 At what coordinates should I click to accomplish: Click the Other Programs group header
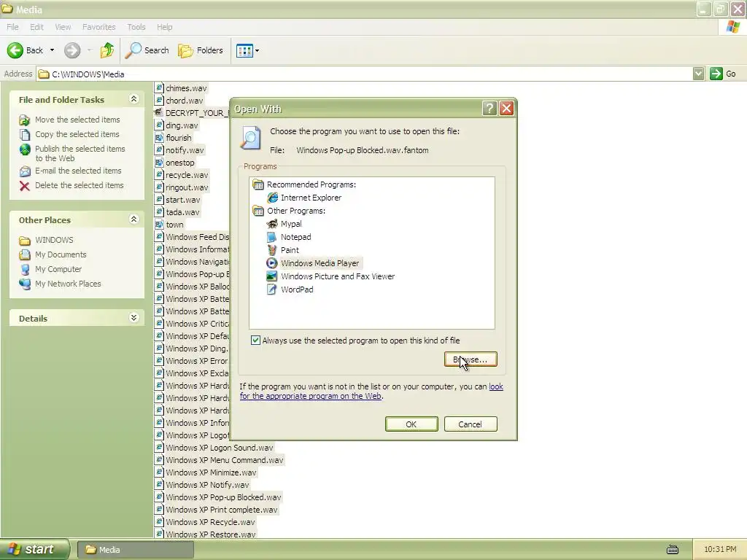tap(289, 211)
